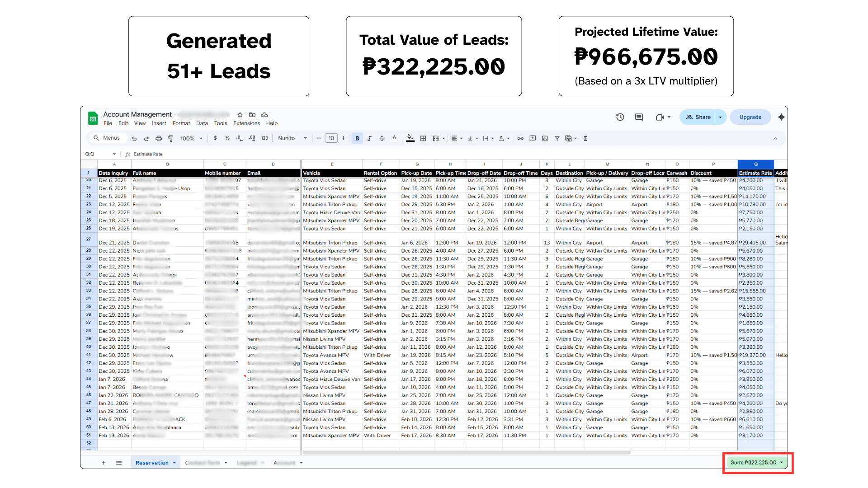Image resolution: width=868 pixels, height=488 pixels.
Task: Click the Share button
Action: (698, 117)
